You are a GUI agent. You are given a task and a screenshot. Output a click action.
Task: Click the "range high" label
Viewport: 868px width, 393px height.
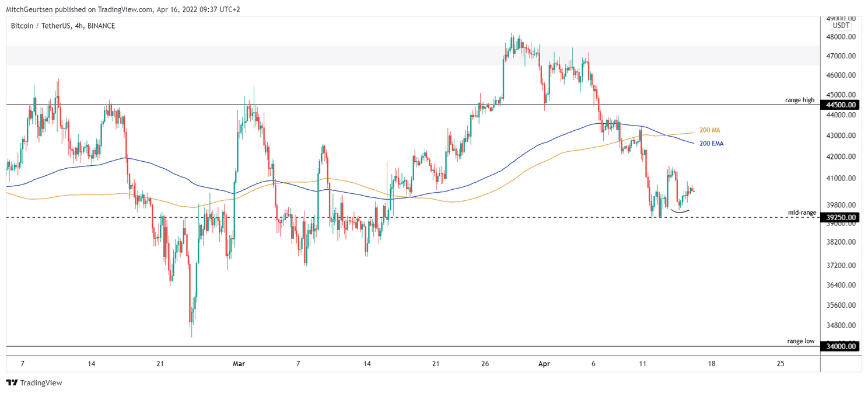[800, 100]
